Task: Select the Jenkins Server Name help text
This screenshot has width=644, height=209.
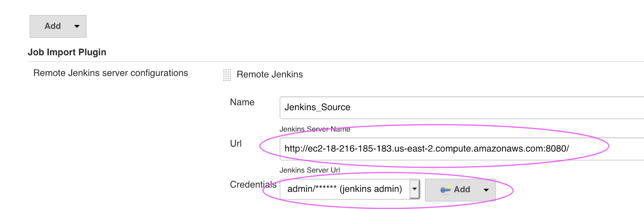Action: pos(315,129)
